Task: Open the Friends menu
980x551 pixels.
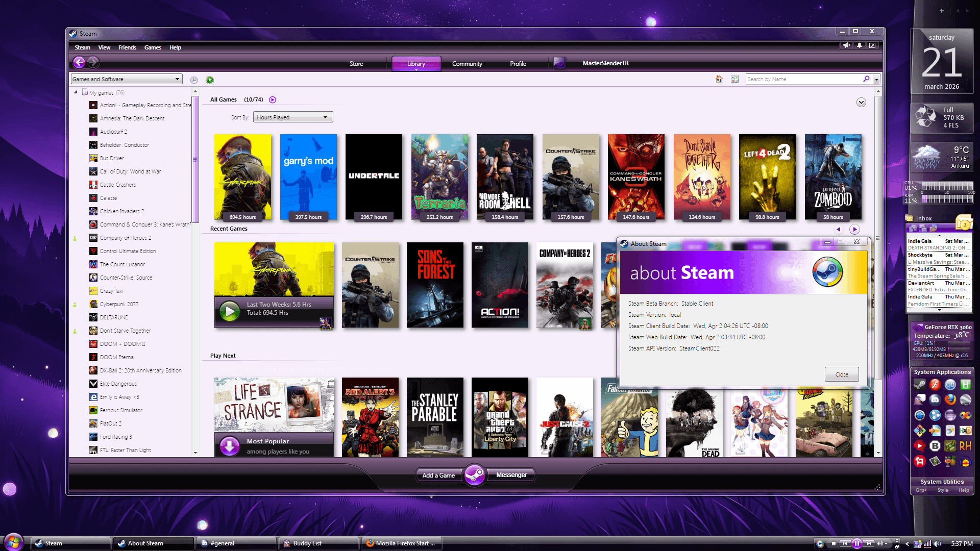Action: coord(127,47)
